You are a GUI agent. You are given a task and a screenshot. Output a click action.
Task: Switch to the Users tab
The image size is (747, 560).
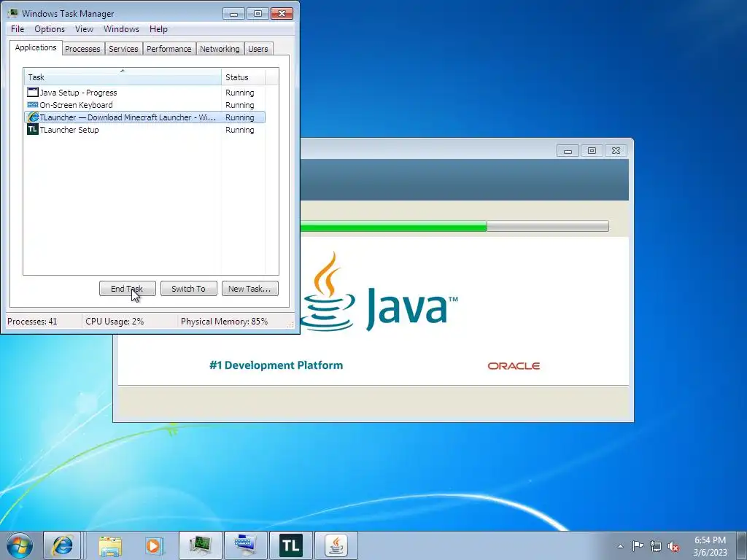point(258,49)
